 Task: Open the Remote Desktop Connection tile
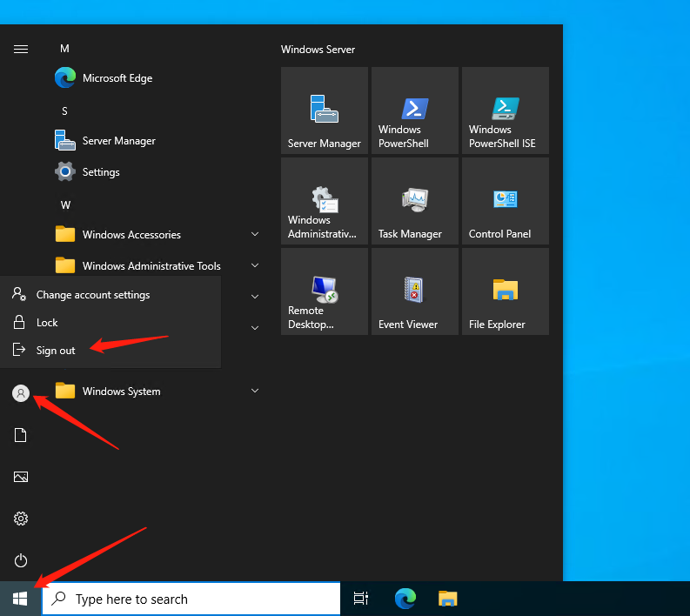point(325,291)
